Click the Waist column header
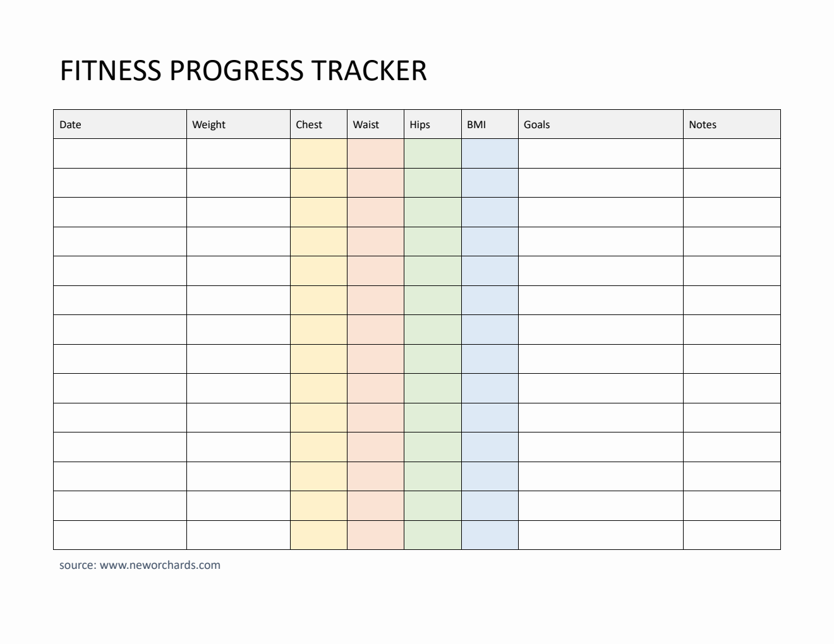This screenshot has height=644, width=834. [375, 124]
